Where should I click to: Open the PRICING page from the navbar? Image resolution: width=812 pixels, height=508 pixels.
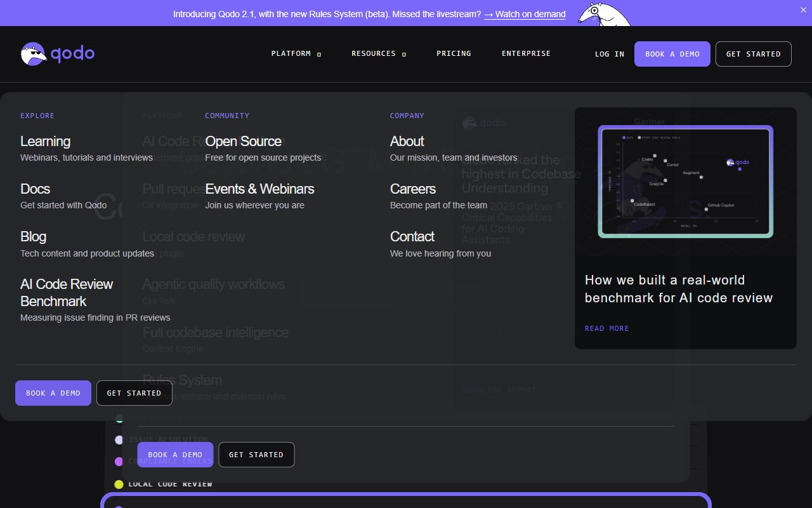point(454,53)
